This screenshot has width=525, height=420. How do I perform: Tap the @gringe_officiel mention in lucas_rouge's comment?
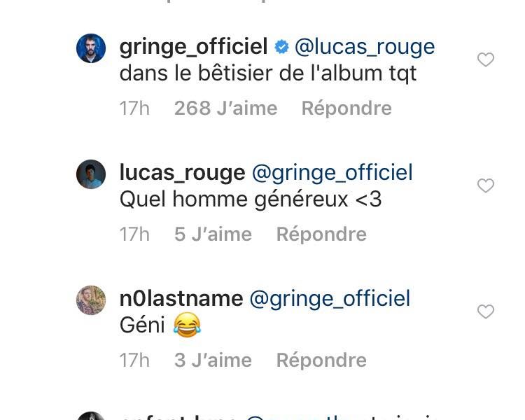click(332, 173)
